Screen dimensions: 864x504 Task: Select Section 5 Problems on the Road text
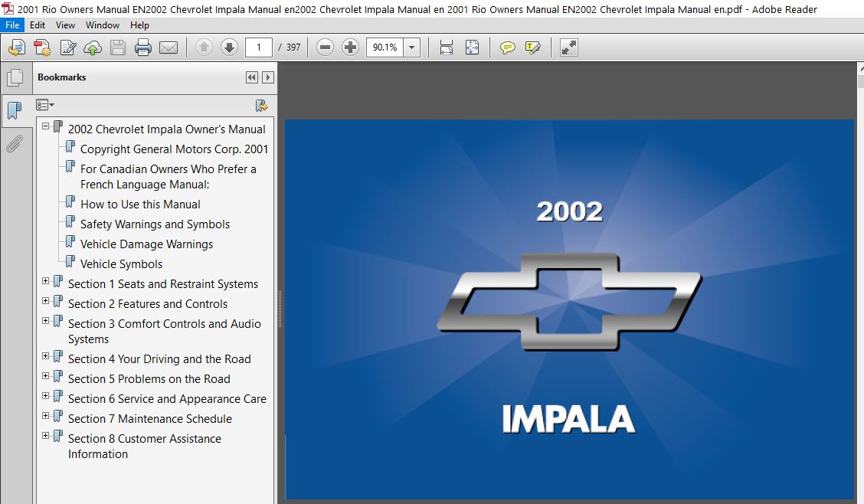[149, 379]
